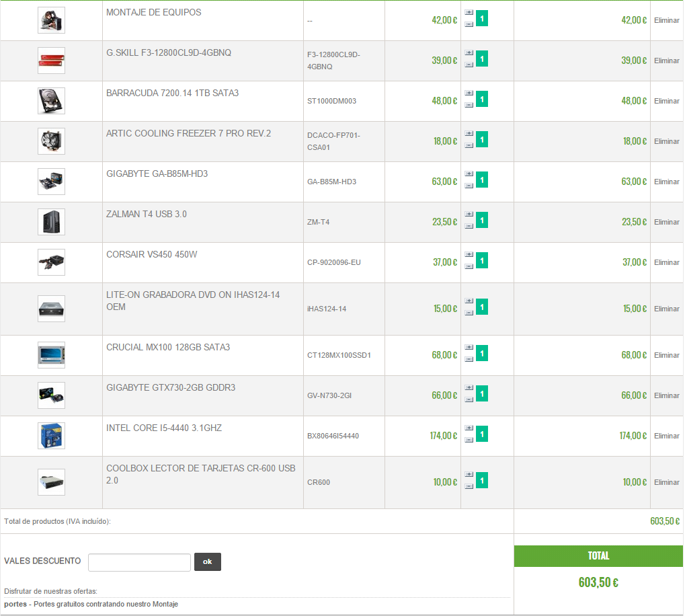The width and height of the screenshot is (687, 616).
Task: Click Eliminar for INTEL CORE I5-4440
Action: tap(666, 436)
